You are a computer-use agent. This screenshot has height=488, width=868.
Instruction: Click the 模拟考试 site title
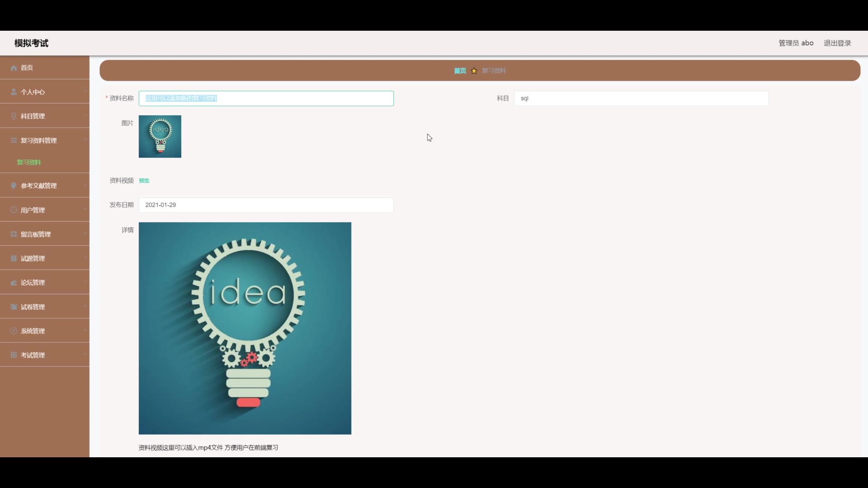tap(31, 43)
